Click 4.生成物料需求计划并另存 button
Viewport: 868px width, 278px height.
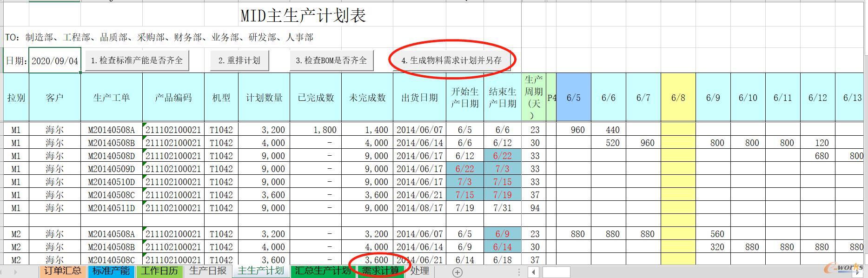point(452,60)
